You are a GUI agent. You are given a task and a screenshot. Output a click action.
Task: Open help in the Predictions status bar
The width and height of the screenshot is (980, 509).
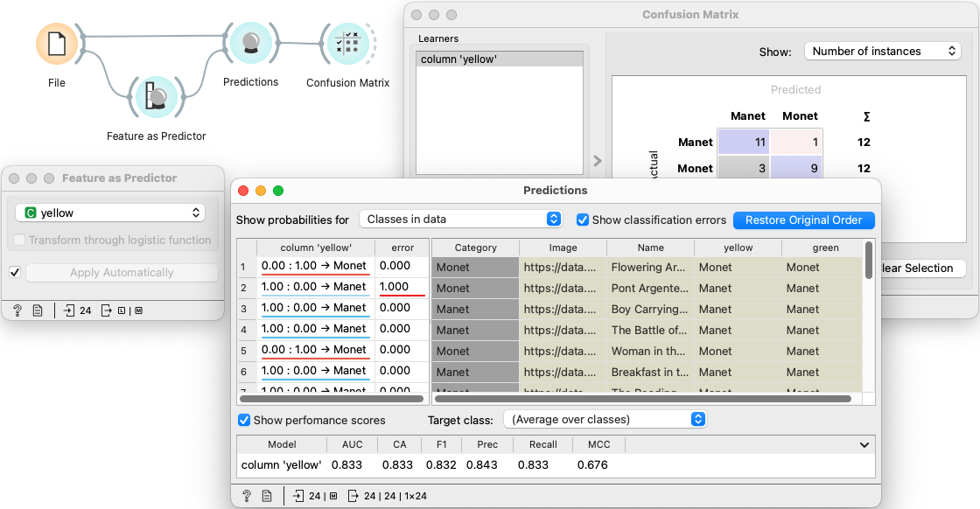(x=247, y=496)
